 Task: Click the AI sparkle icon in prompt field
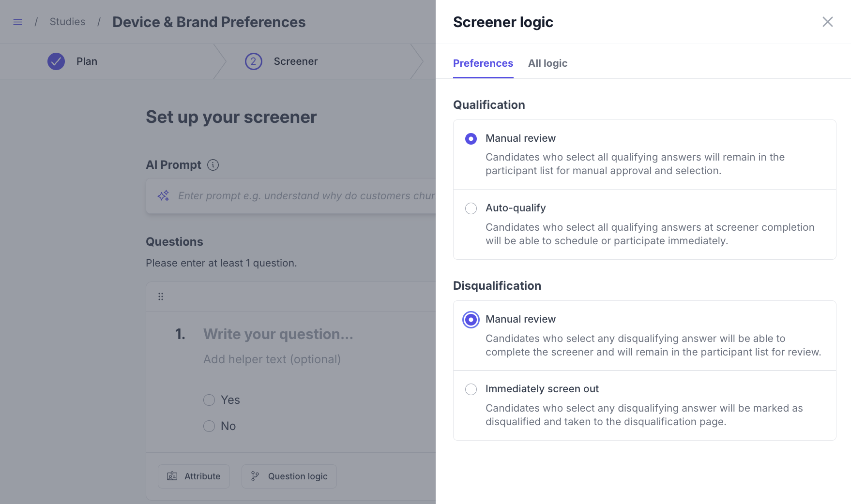pos(164,196)
